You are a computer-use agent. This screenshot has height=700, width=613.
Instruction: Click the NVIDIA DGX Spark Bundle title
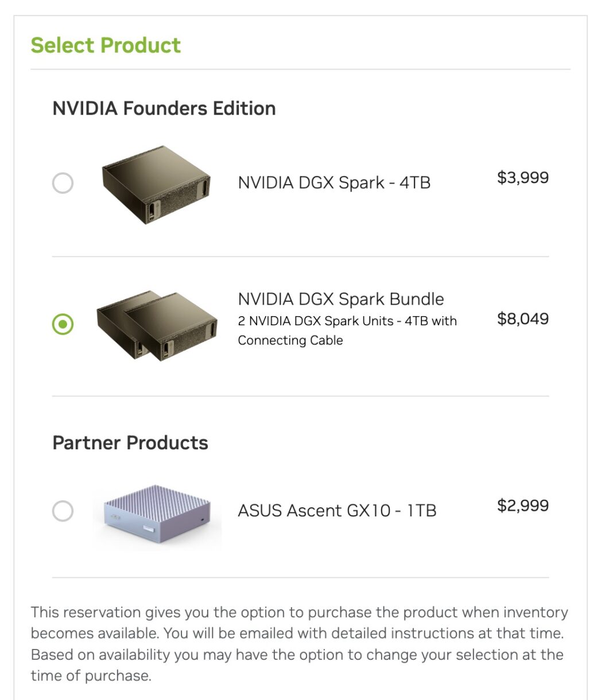(341, 299)
